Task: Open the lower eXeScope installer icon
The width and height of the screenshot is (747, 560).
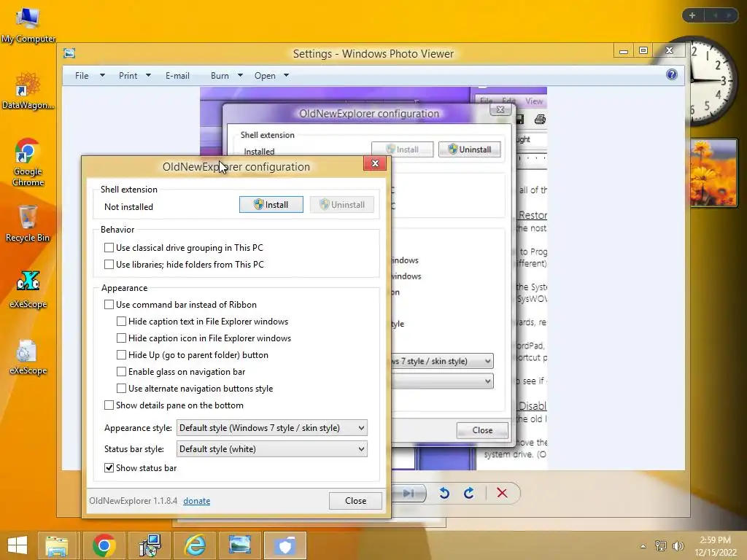Action: (28, 357)
